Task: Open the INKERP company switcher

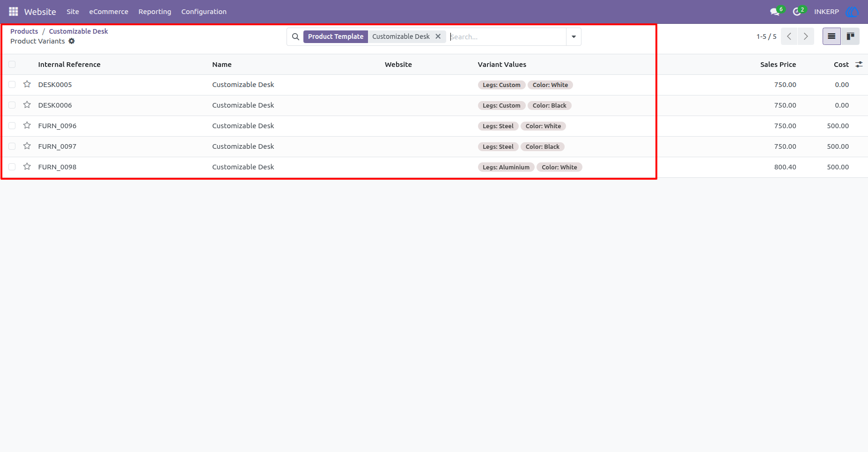Action: (x=826, y=12)
